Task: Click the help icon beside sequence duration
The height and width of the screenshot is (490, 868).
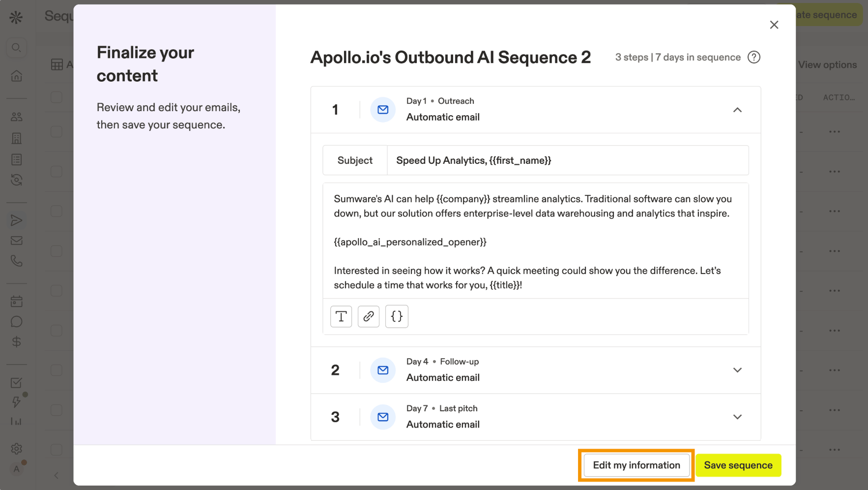Action: click(753, 58)
